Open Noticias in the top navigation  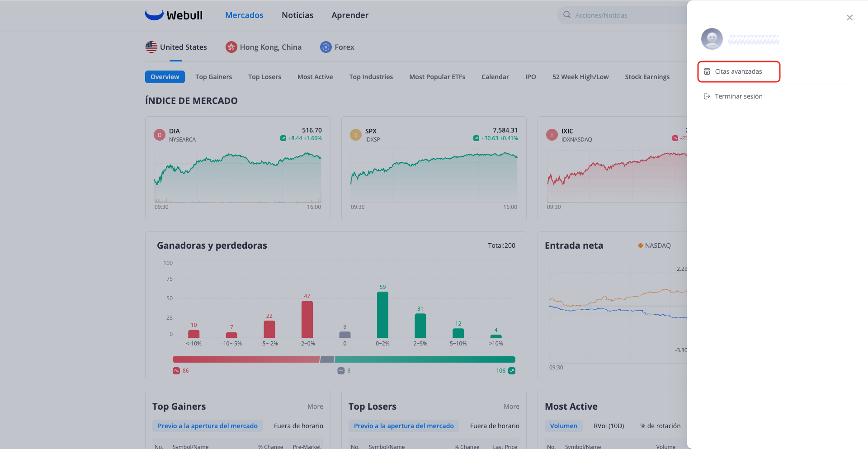click(297, 15)
